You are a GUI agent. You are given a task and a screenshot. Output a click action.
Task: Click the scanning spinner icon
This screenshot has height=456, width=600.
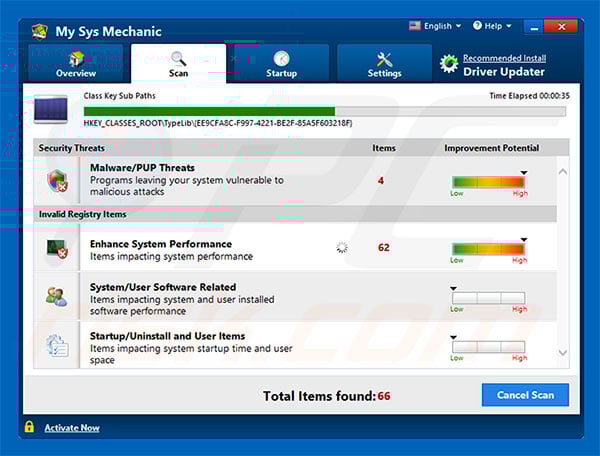click(342, 248)
